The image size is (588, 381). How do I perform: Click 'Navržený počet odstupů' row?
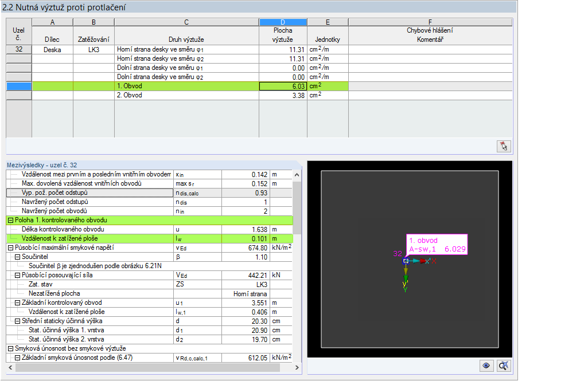point(149,202)
